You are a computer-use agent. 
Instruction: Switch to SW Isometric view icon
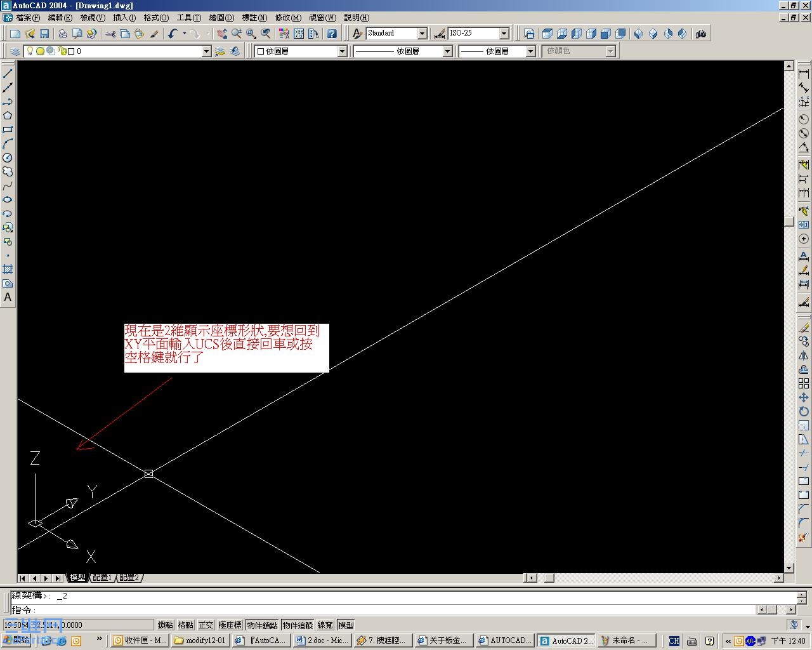coord(639,34)
